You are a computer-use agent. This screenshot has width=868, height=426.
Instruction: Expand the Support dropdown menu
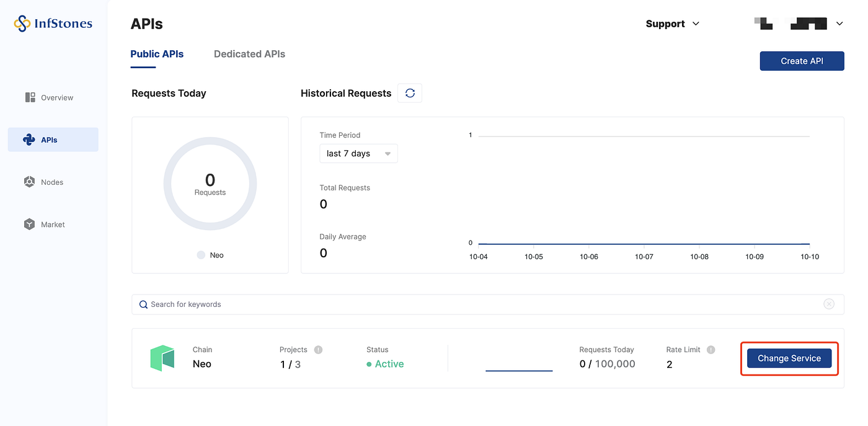[x=673, y=24]
